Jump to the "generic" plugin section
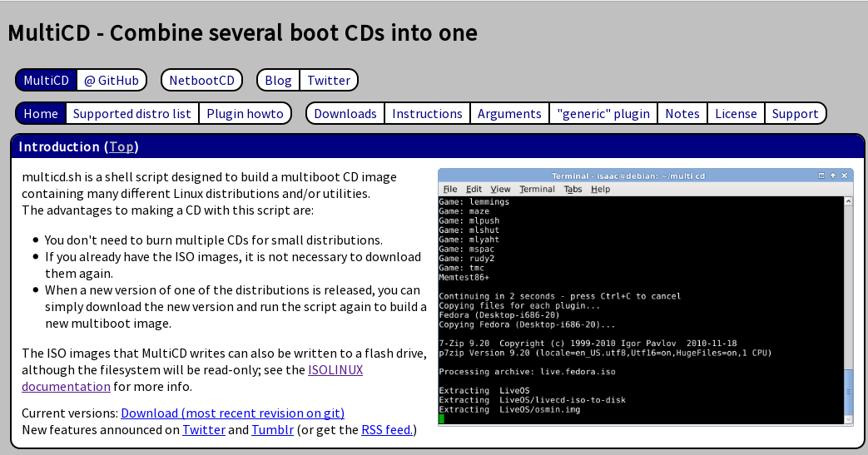This screenshot has width=868, height=455. (x=603, y=113)
